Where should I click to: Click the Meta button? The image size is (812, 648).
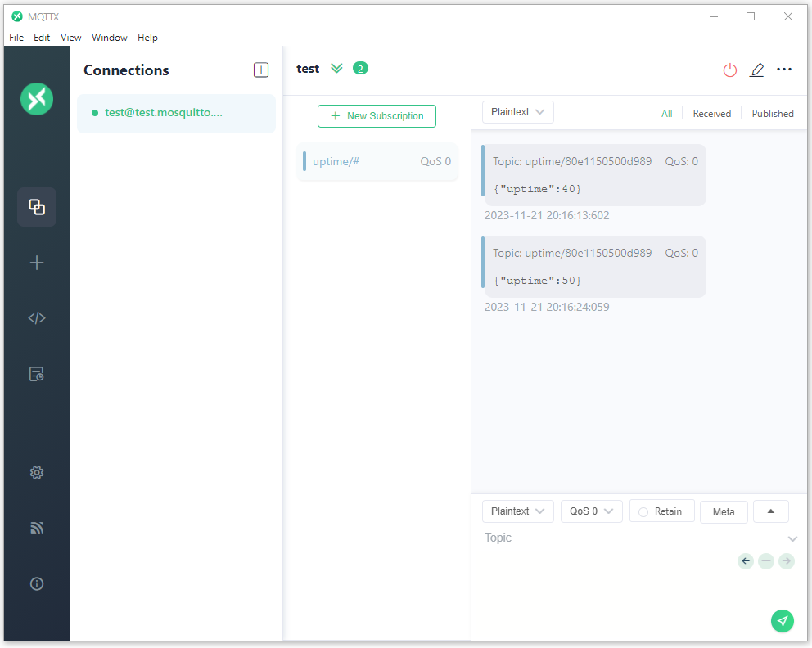pyautogui.click(x=724, y=512)
